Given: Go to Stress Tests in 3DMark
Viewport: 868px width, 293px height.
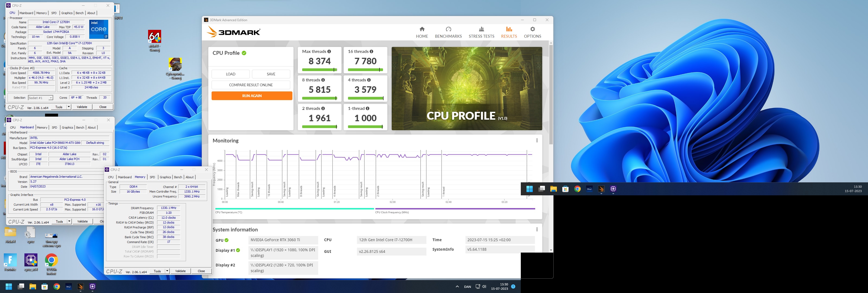Looking at the screenshot, I should tap(481, 32).
